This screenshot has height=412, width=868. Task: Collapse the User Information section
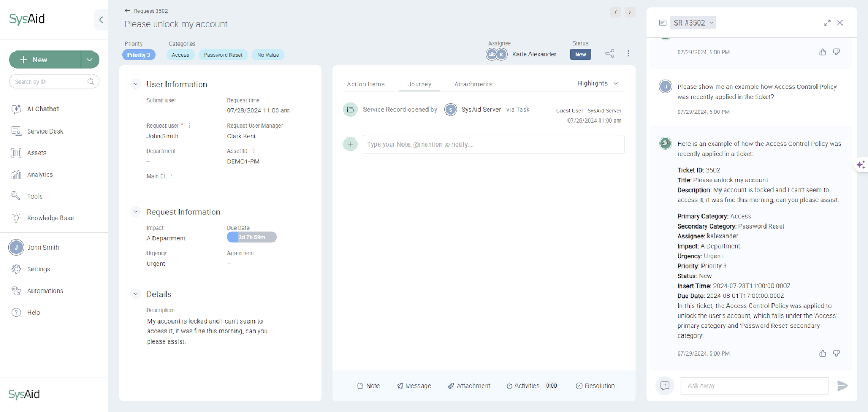136,85
